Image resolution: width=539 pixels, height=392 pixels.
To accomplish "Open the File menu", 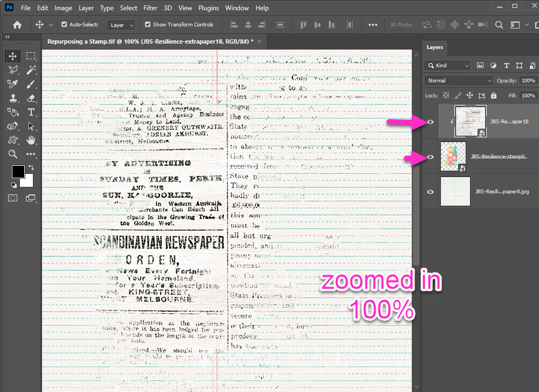I will [26, 8].
